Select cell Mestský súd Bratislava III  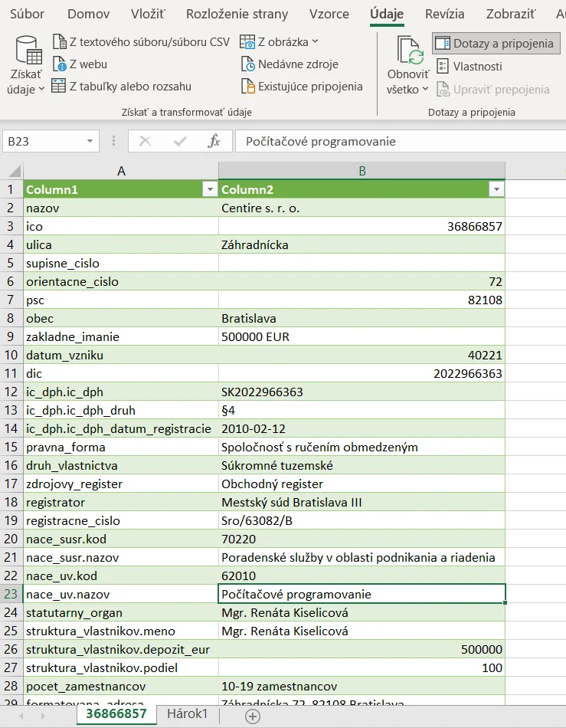362,503
